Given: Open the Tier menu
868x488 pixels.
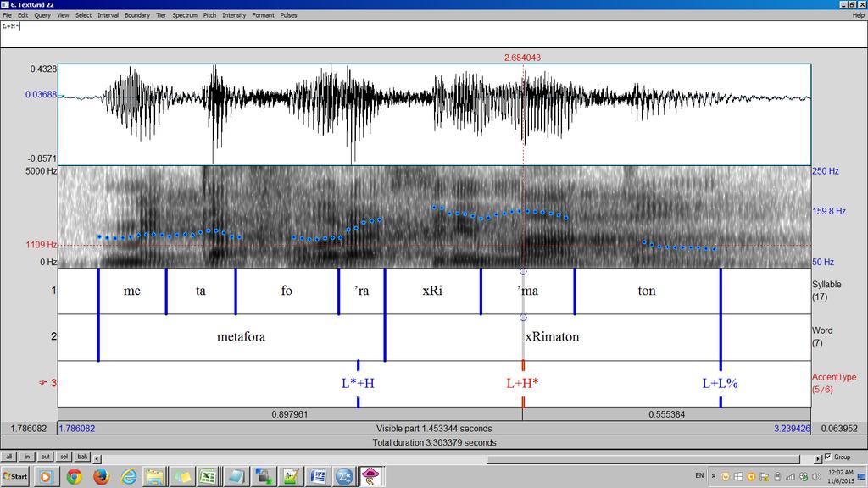Looking at the screenshot, I should click(x=161, y=15).
